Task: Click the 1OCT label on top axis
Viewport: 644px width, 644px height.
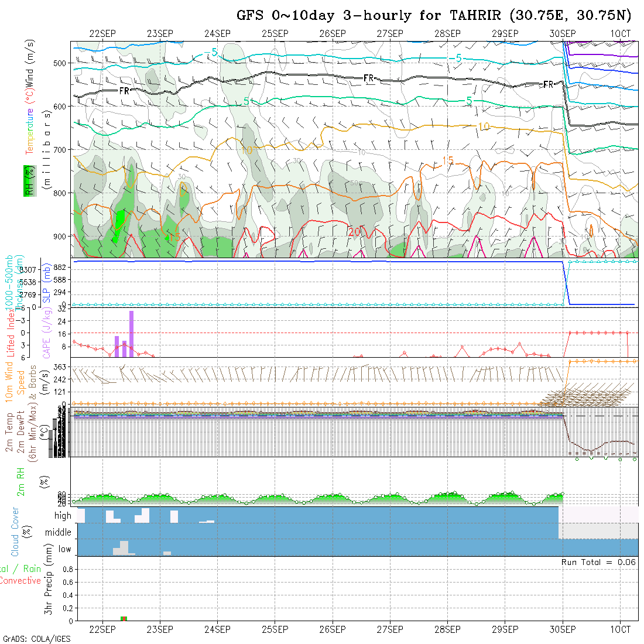Action: coord(620,33)
